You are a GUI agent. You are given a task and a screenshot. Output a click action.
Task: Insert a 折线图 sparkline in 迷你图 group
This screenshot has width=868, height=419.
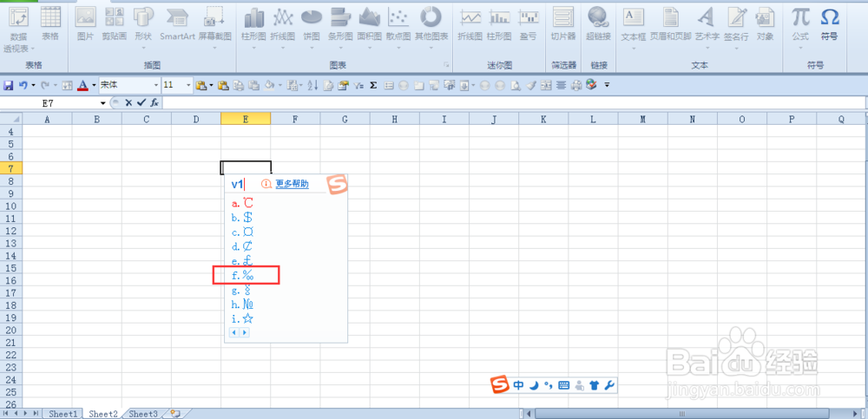470,25
